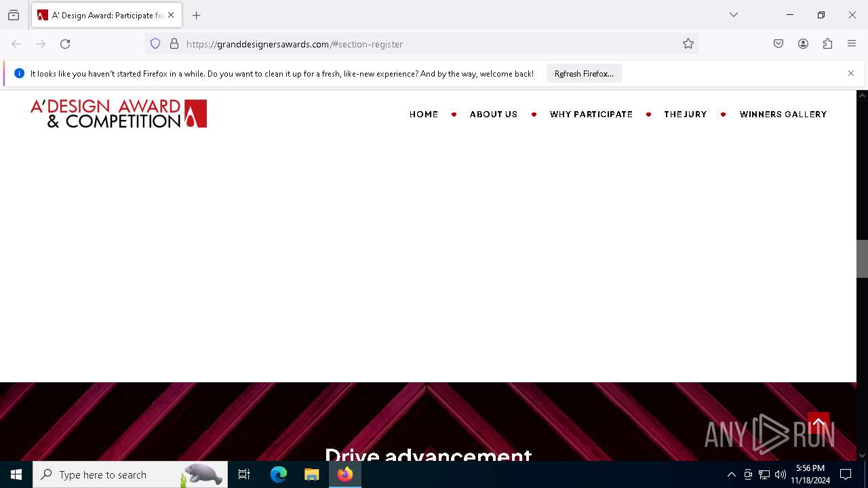This screenshot has width=868, height=488.
Task: Close the A' Design Award tab
Action: click(x=171, y=15)
